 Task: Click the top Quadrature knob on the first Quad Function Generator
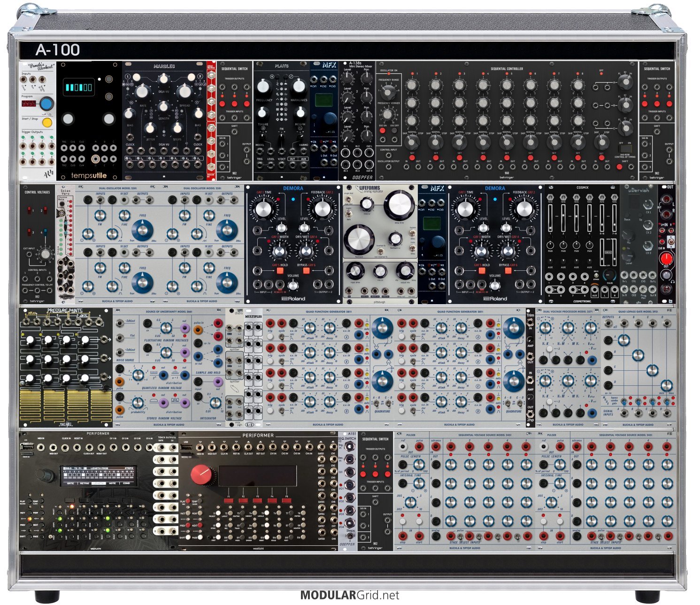383,328
